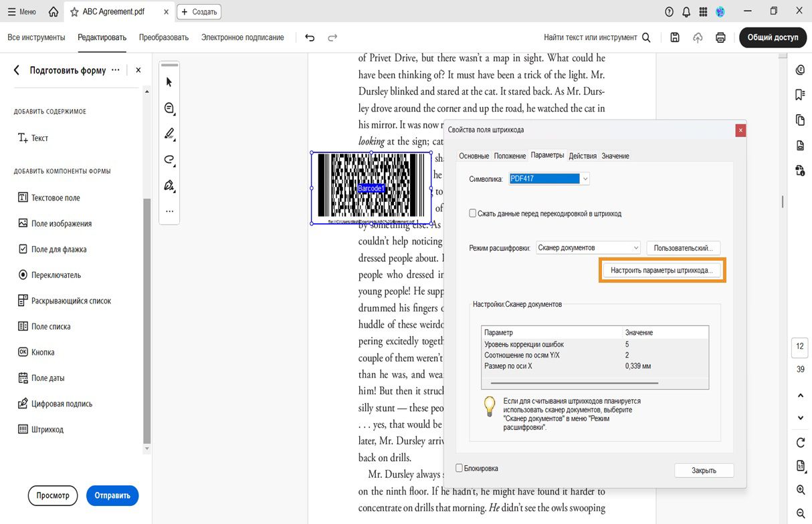Viewport: 812px width, 524px height.
Task: Go back from Подготовить форму panel
Action: [17, 70]
